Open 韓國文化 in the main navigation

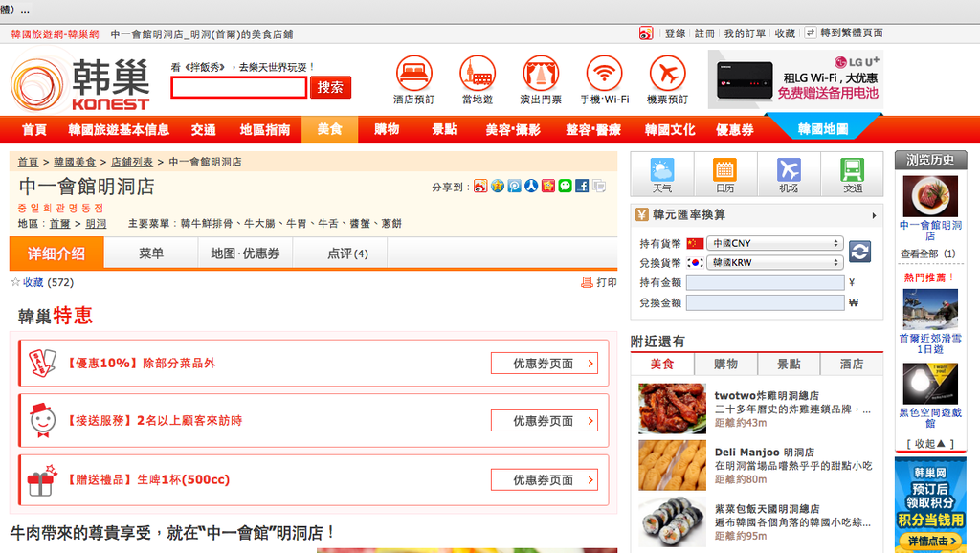pyautogui.click(x=670, y=129)
